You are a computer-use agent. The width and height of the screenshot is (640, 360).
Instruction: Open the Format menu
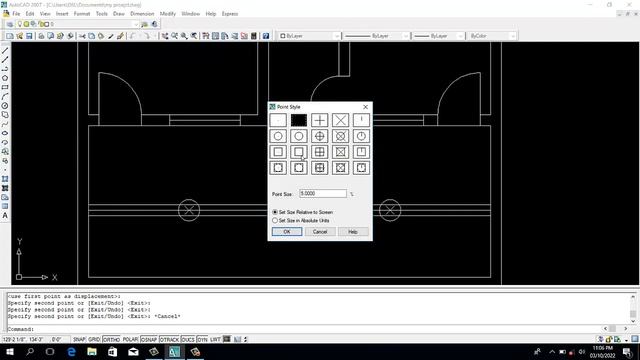click(x=82, y=13)
